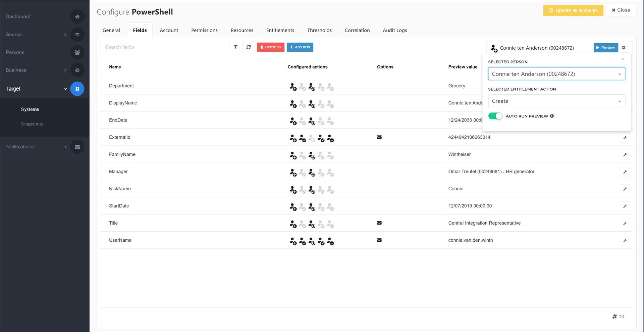The image size is (644, 332).
Task: Expand the Business sidebar menu chevron
Action: [x=65, y=70]
